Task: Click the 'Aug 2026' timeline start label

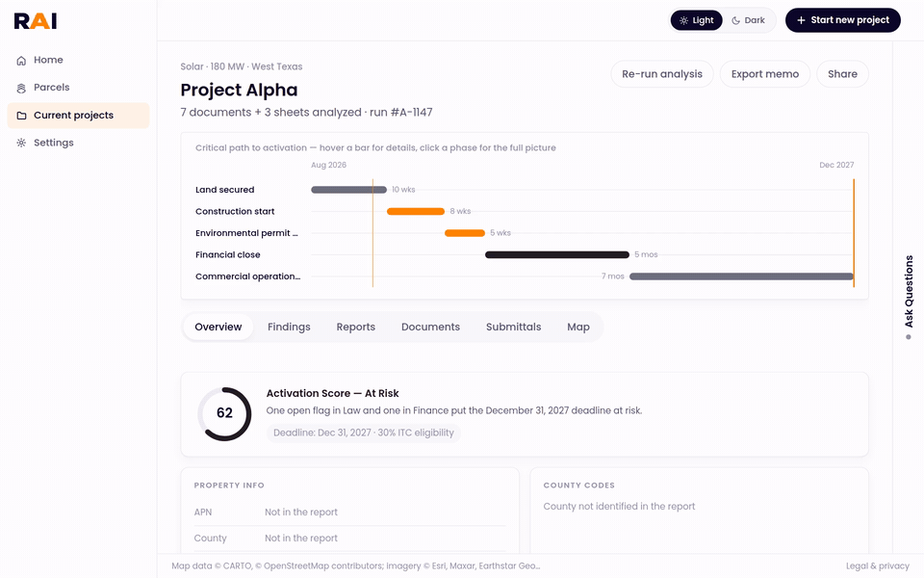Action: coord(329,165)
